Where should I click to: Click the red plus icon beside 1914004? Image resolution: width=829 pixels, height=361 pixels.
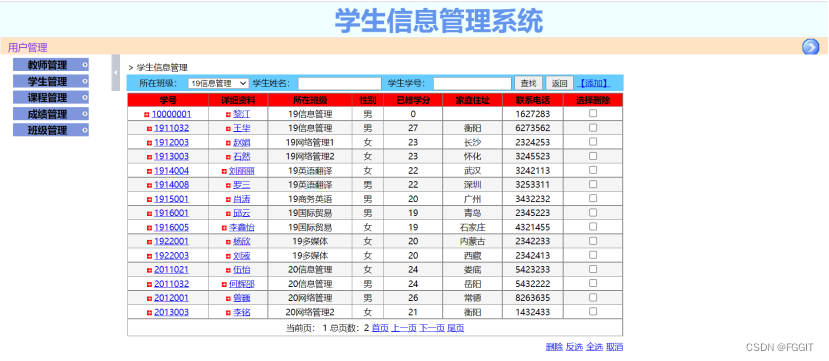coord(149,171)
